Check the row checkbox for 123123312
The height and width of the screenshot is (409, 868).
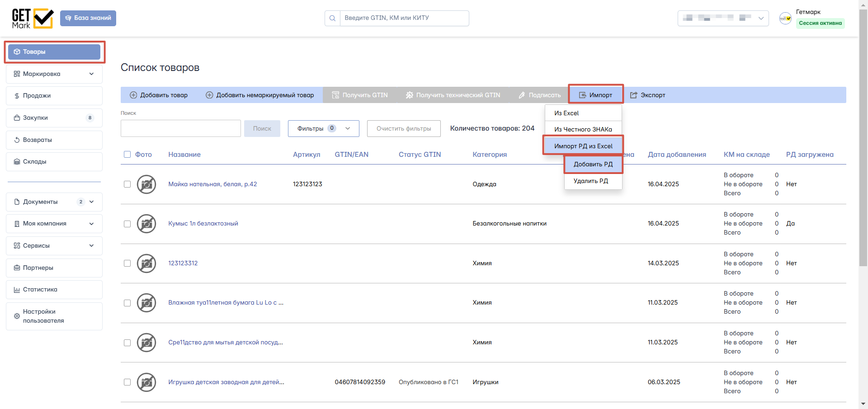(127, 263)
